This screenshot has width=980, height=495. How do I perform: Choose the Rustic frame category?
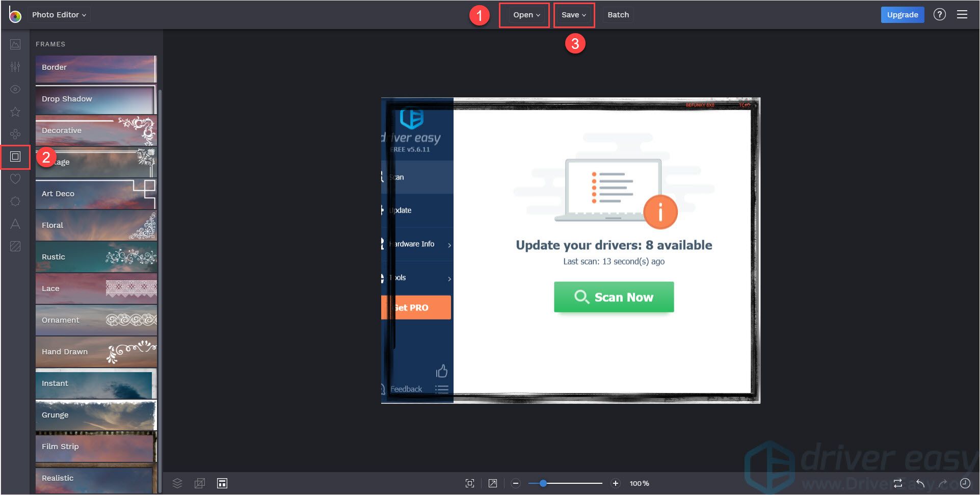pos(96,257)
